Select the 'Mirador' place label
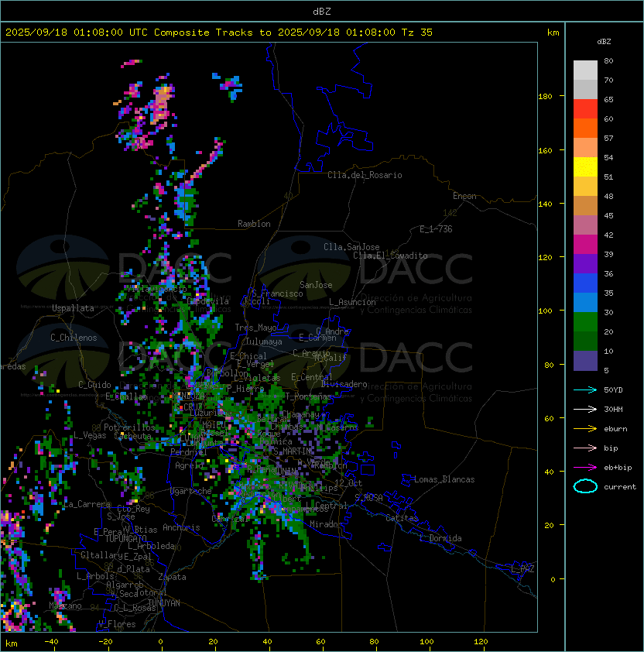The height and width of the screenshot is (652, 644). coord(327,524)
